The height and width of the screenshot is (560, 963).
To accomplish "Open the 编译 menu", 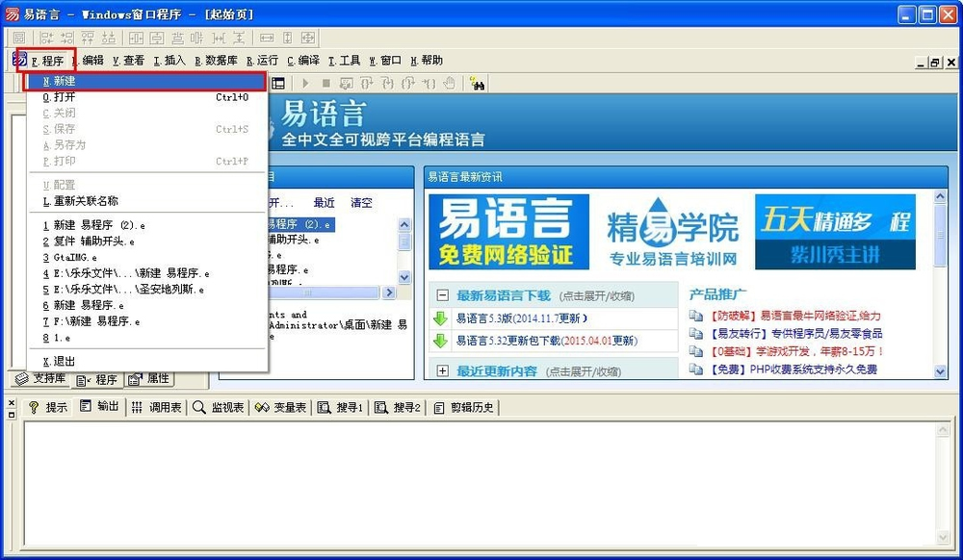I will pyautogui.click(x=303, y=60).
